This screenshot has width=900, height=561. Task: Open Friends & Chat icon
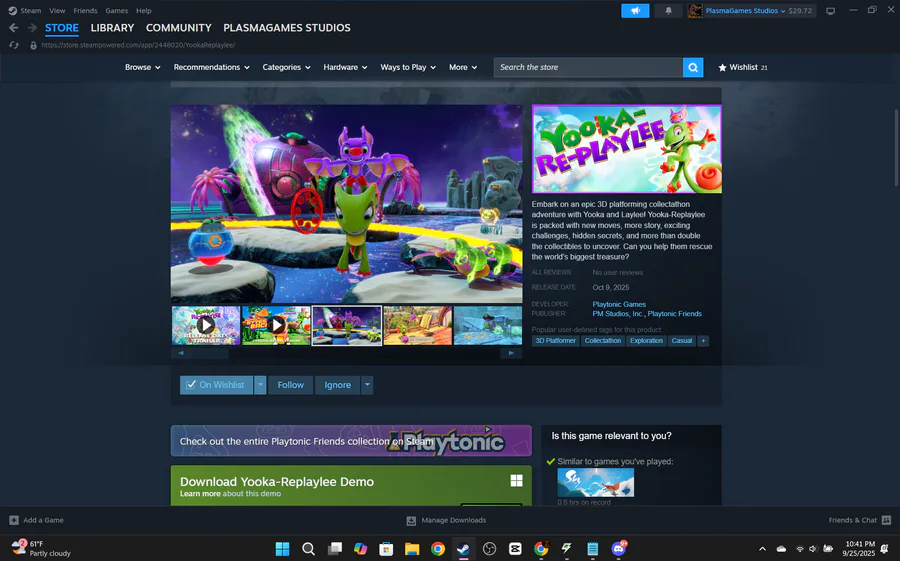click(886, 520)
